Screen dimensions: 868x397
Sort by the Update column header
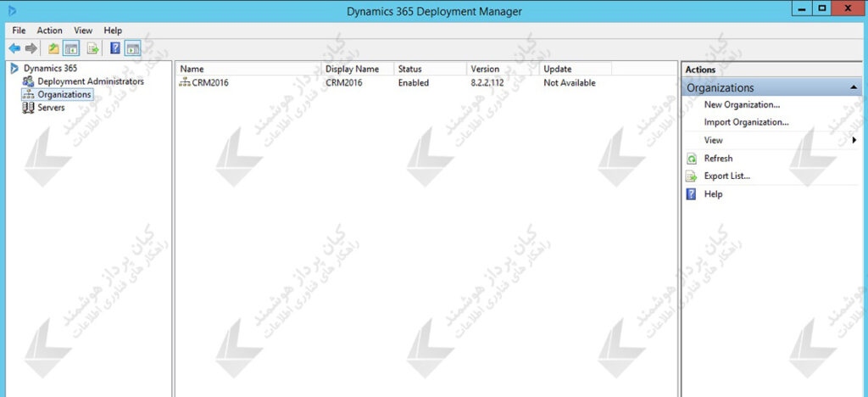coord(576,70)
